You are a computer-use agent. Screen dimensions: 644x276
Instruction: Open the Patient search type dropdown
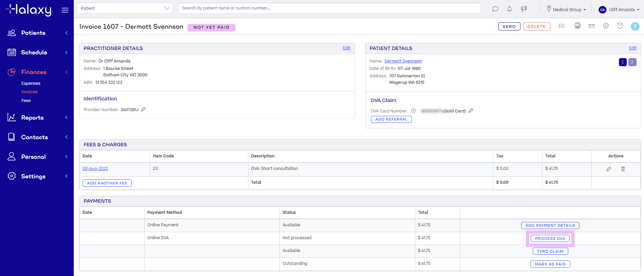[x=125, y=8]
